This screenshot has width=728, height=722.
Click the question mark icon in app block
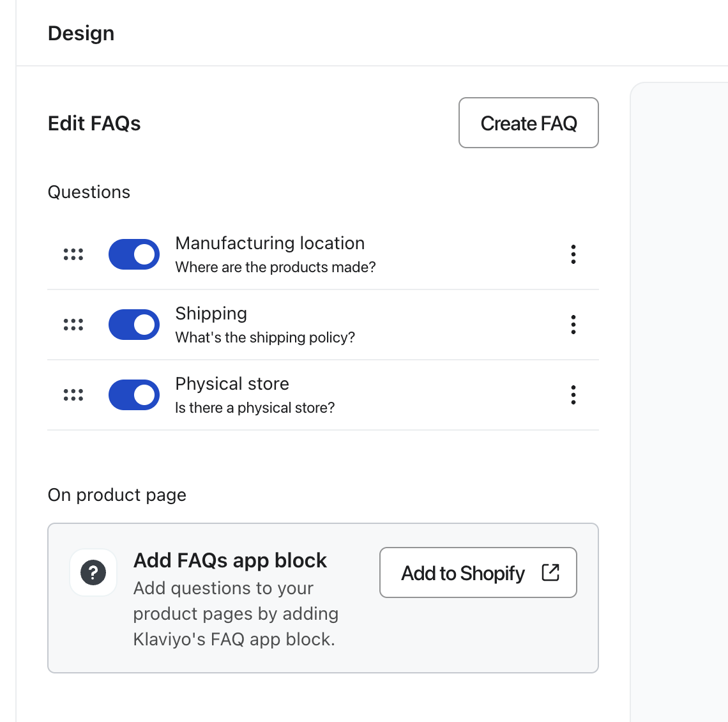93,572
